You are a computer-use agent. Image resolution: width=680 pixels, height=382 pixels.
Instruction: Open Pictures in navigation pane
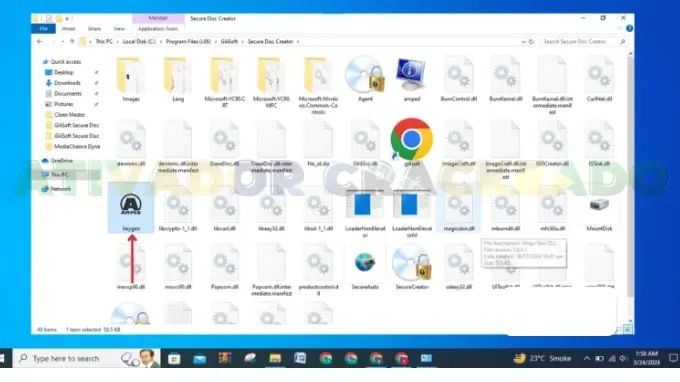[x=63, y=104]
